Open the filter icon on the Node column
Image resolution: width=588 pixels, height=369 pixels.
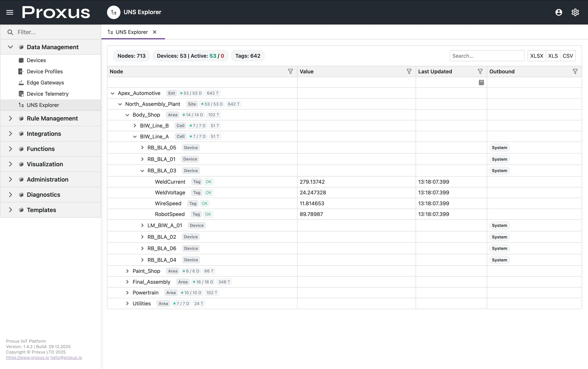[290, 71]
